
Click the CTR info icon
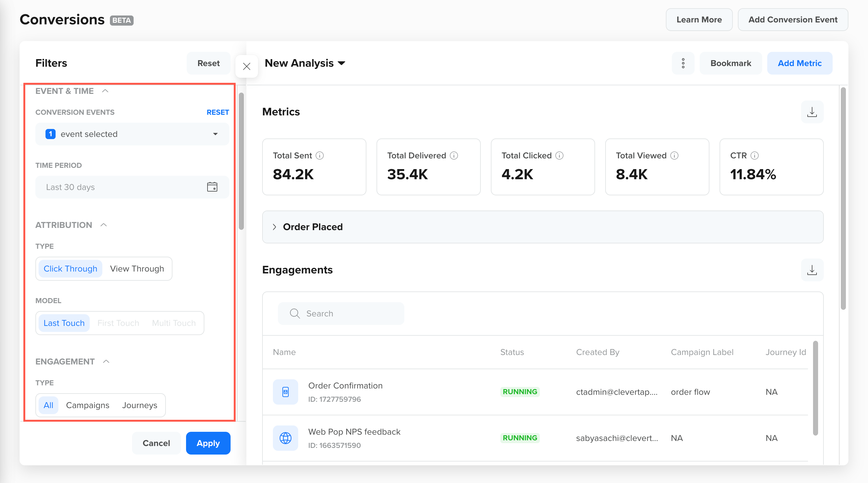click(x=754, y=156)
